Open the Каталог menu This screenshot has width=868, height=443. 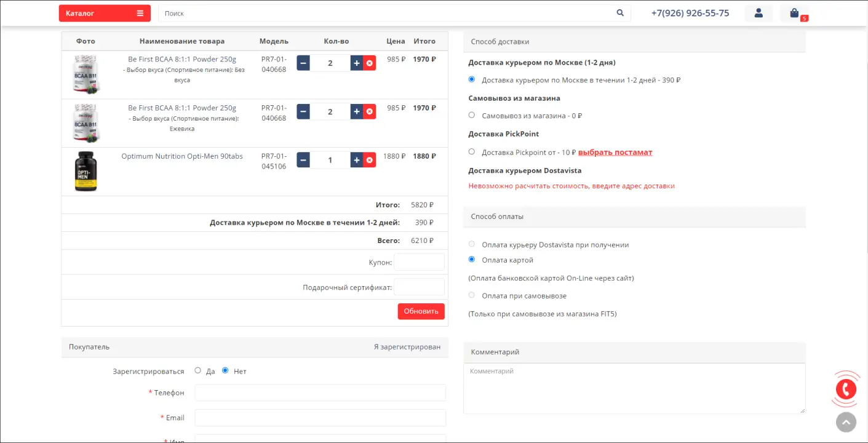pyautogui.click(x=105, y=13)
